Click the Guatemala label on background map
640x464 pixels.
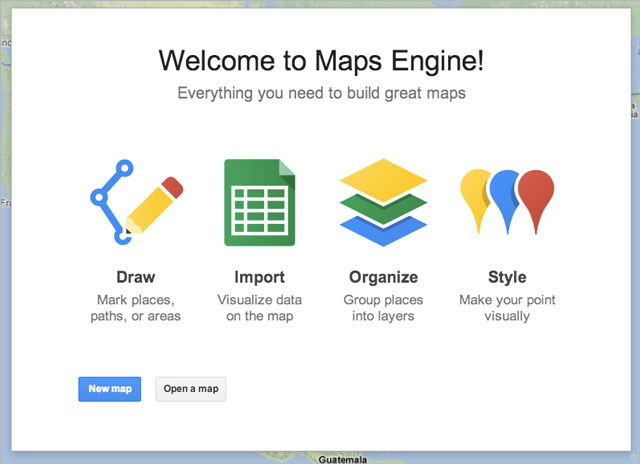[342, 459]
